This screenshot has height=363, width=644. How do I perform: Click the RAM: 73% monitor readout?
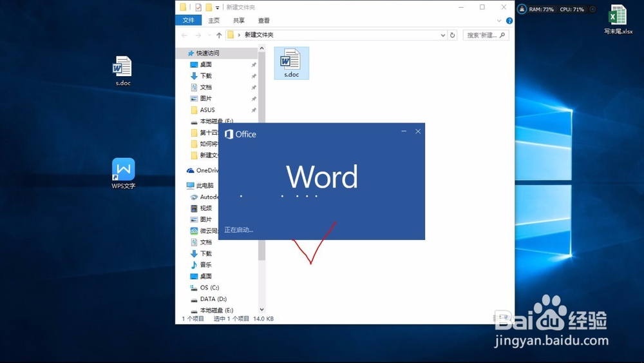click(x=542, y=9)
